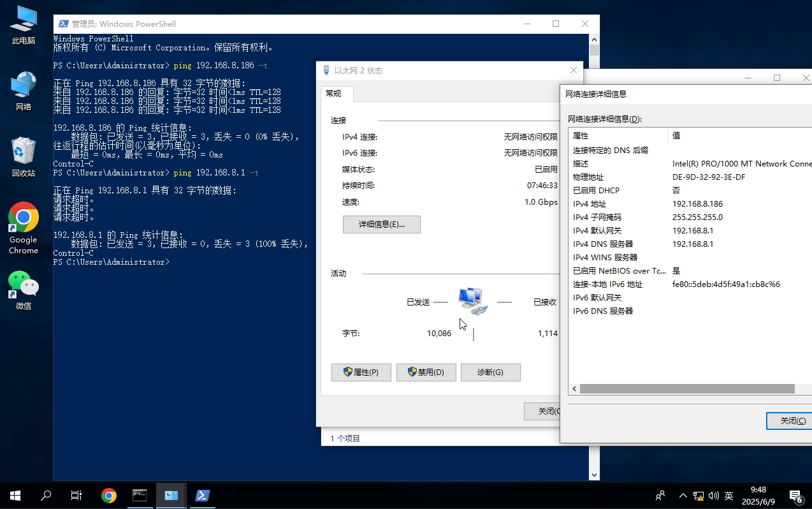This screenshot has height=509, width=812.
Task: Expand the hidden system tray icons chevron
Action: [x=683, y=496]
